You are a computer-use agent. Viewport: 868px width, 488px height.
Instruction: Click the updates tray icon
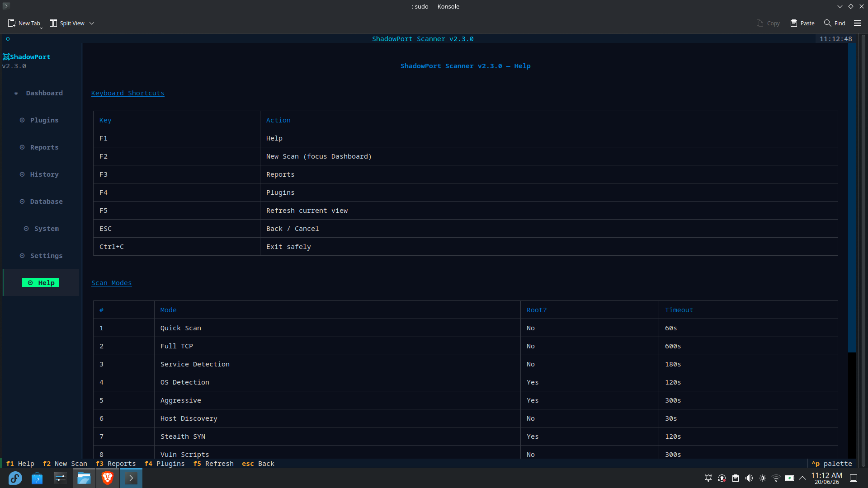click(722, 478)
